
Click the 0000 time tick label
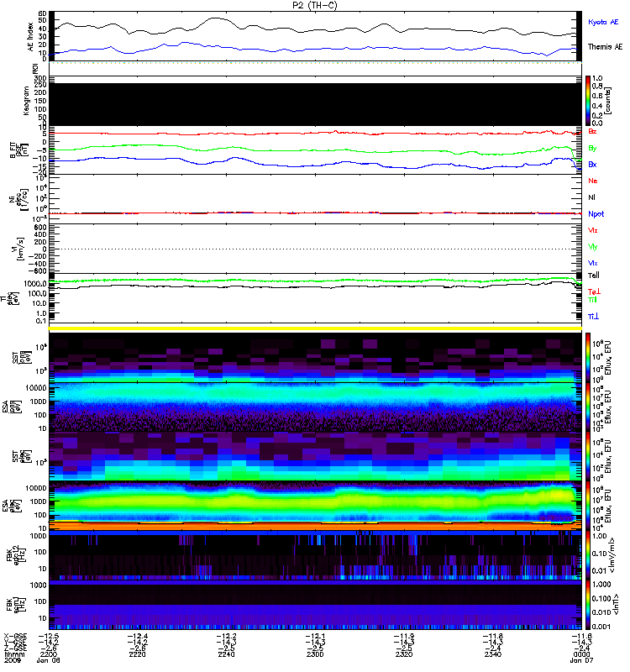coord(581,654)
